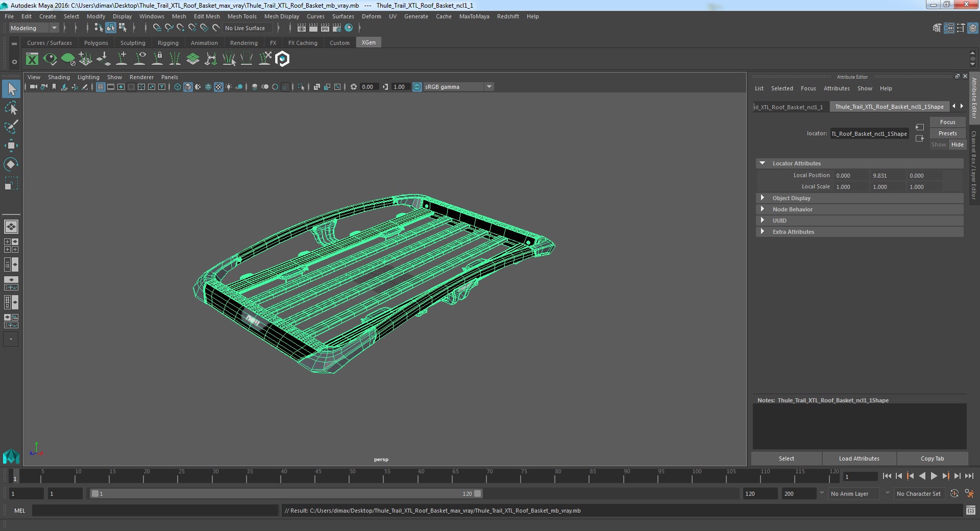Image resolution: width=980 pixels, height=531 pixels.
Task: Go to end of playback range
Action: pos(969,476)
